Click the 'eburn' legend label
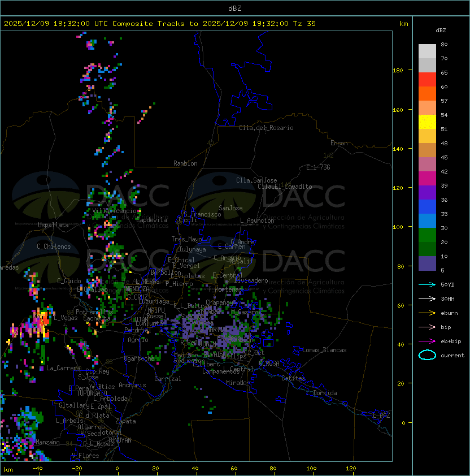The image size is (470, 476). pyautogui.click(x=449, y=313)
